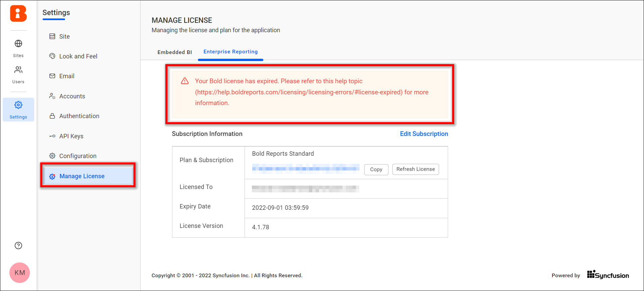Click the Users label in left rail
644x291 pixels.
pos(18,82)
